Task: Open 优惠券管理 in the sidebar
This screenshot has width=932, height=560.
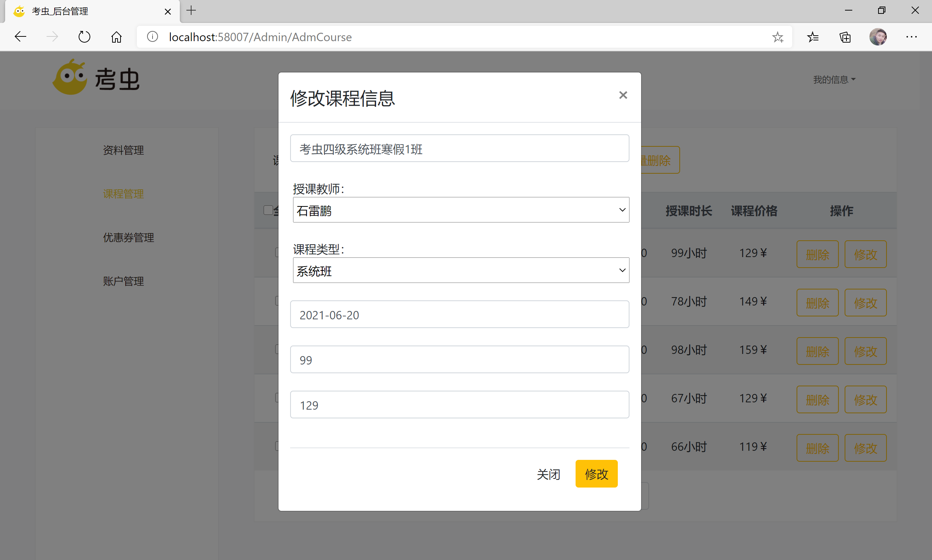Action: coord(128,237)
